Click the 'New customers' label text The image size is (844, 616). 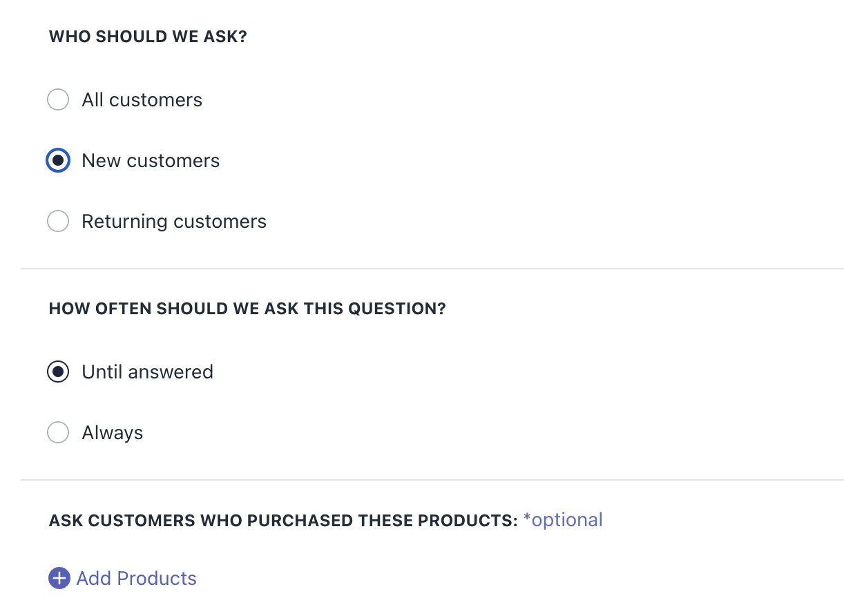[x=151, y=161]
